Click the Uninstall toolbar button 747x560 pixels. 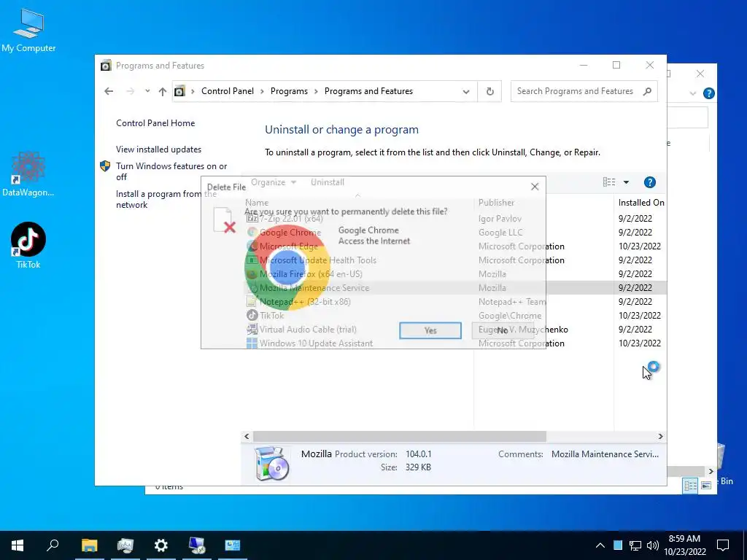(328, 182)
